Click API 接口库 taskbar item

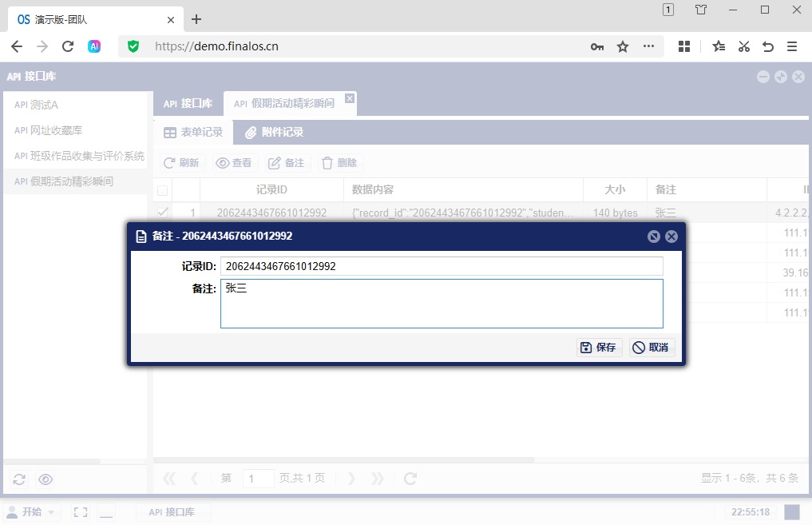(x=172, y=512)
